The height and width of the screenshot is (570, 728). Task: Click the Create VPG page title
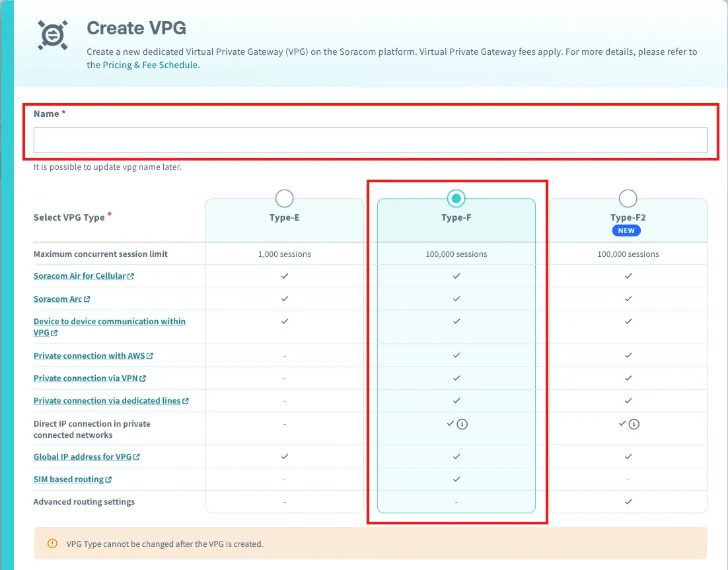(x=137, y=28)
